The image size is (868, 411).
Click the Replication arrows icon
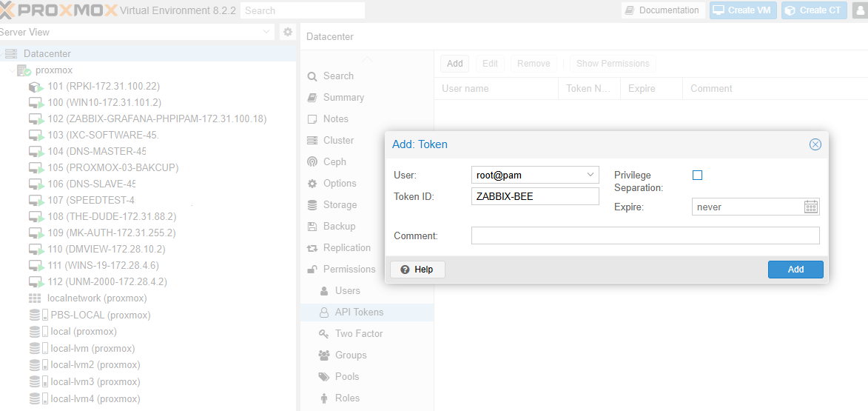point(313,247)
